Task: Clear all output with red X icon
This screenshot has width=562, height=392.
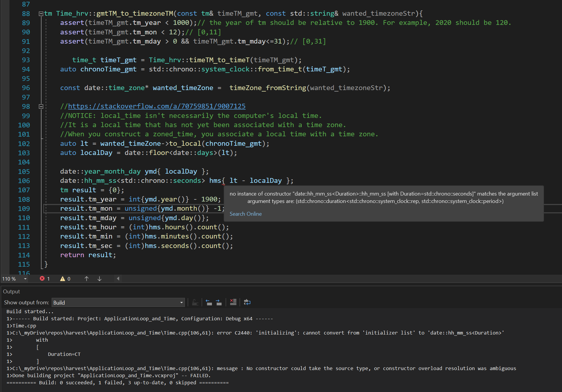Action: 233,302
